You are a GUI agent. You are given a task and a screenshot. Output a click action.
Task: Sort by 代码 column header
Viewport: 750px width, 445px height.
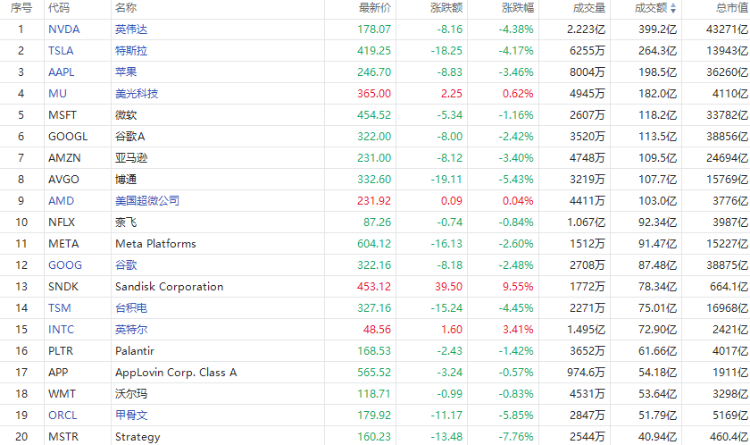pos(59,8)
